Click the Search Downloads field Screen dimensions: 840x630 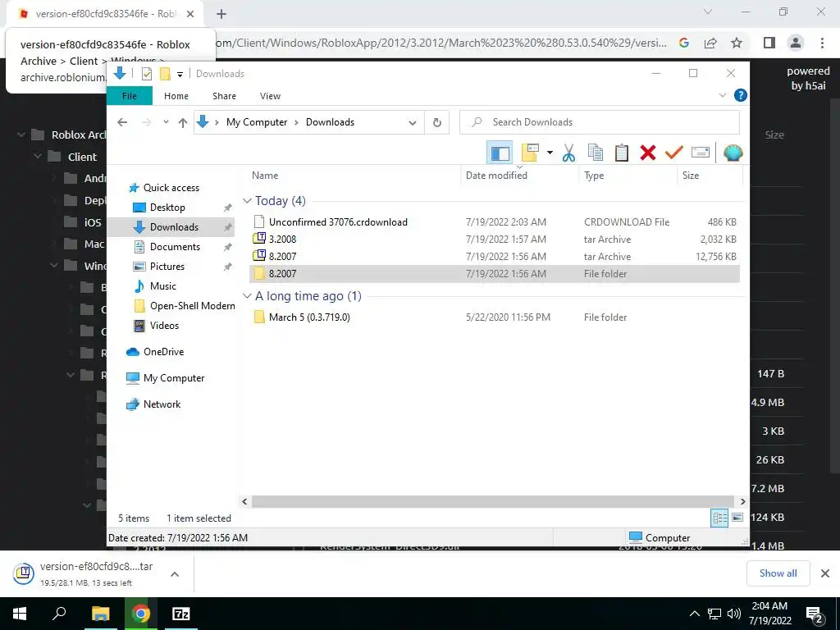click(x=600, y=122)
